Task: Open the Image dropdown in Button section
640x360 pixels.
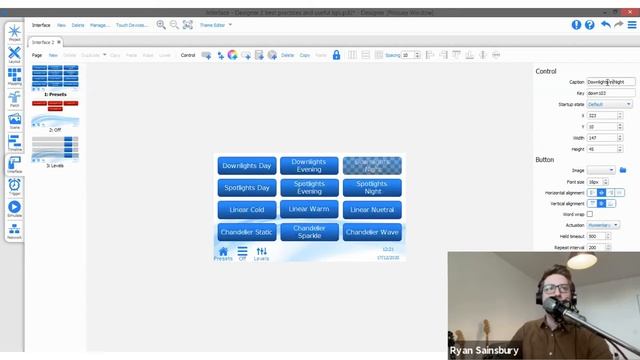Action: pos(601,170)
